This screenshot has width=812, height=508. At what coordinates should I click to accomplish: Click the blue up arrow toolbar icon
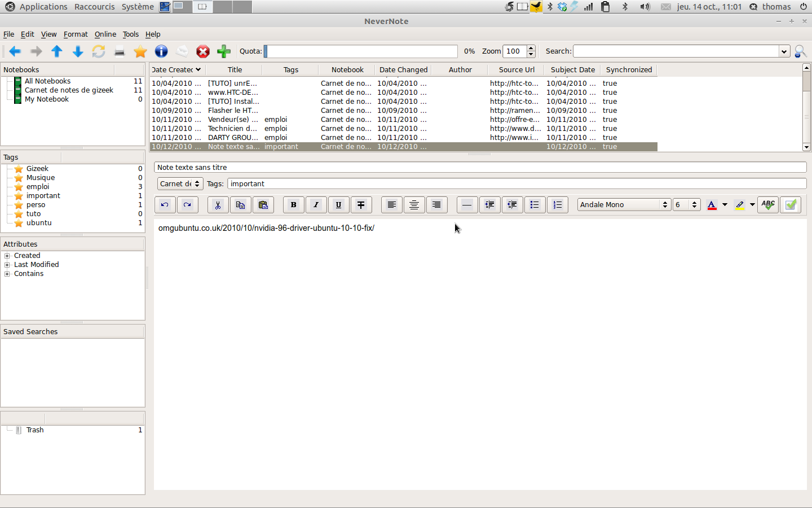point(57,51)
